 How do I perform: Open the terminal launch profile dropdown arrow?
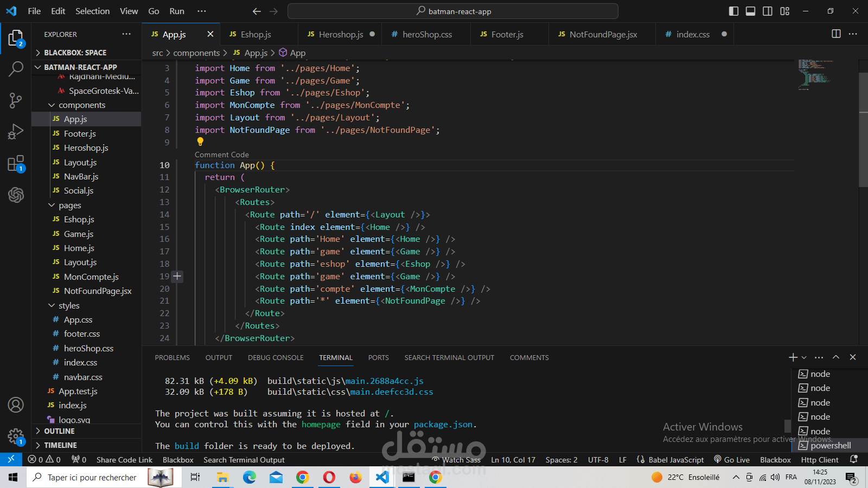pyautogui.click(x=804, y=357)
